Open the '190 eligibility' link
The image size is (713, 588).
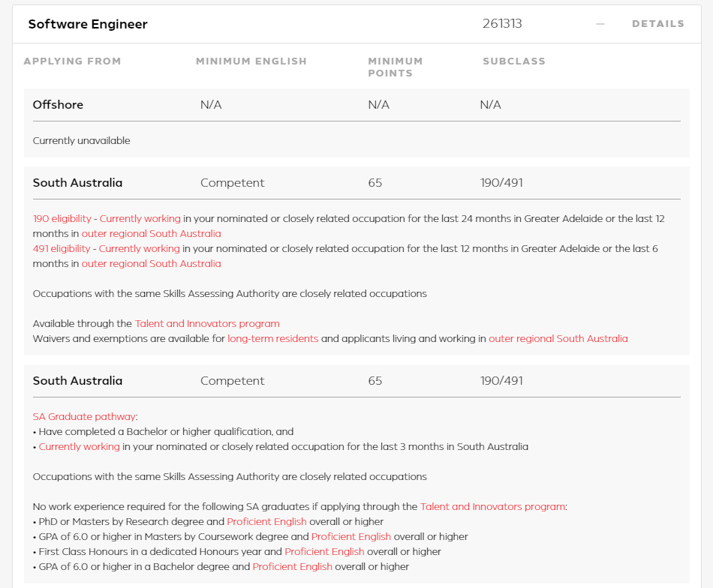click(62, 218)
